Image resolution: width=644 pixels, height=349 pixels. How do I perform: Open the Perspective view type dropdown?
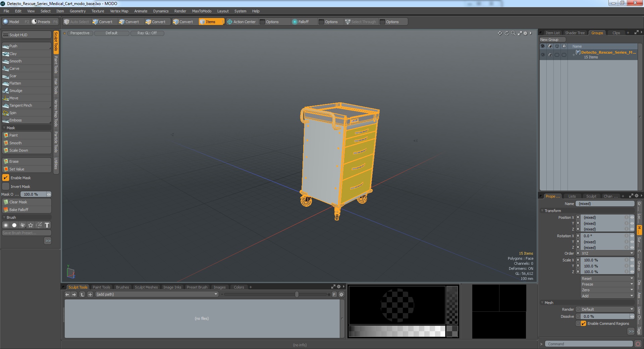pos(80,33)
